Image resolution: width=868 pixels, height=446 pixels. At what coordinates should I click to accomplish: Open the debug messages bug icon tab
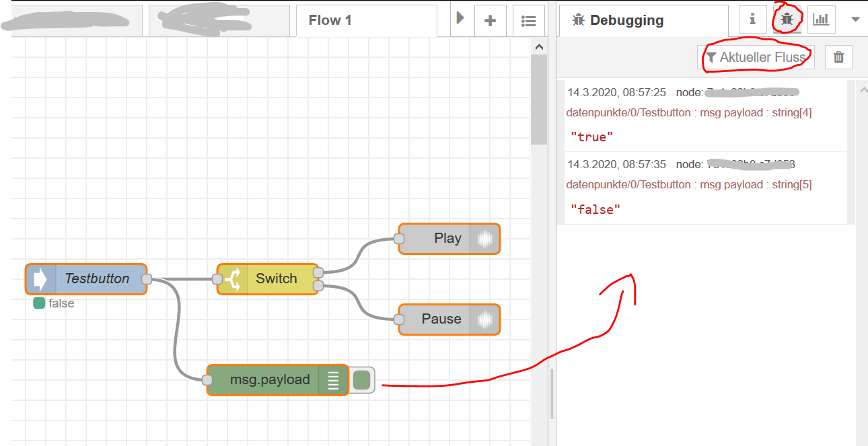coord(787,20)
